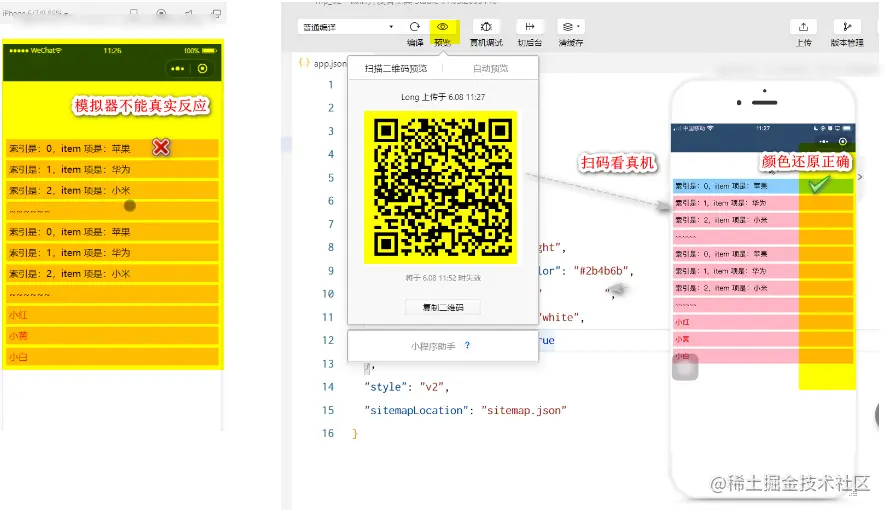Click line number 1 in the gutter

pos(331,85)
